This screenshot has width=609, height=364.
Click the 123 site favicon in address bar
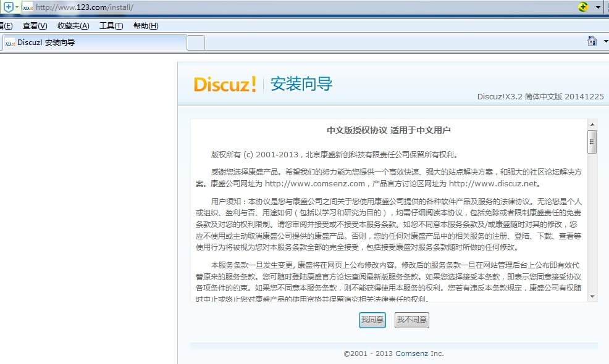tap(27, 7)
